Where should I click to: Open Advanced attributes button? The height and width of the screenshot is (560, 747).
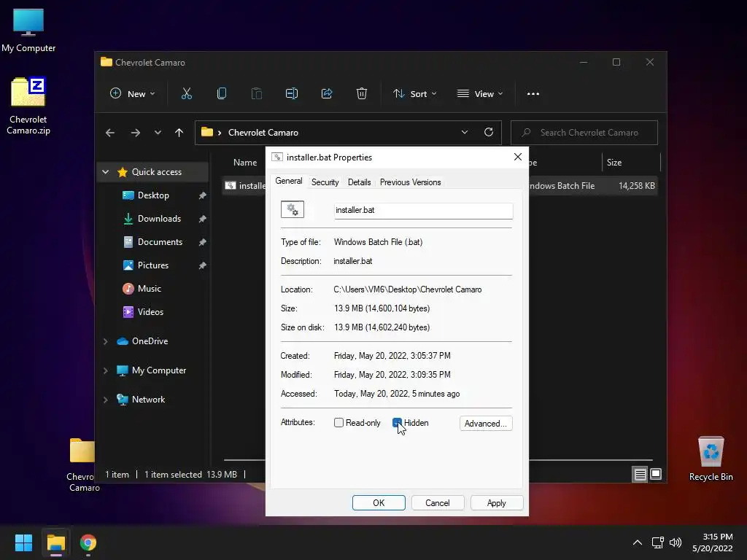point(486,424)
